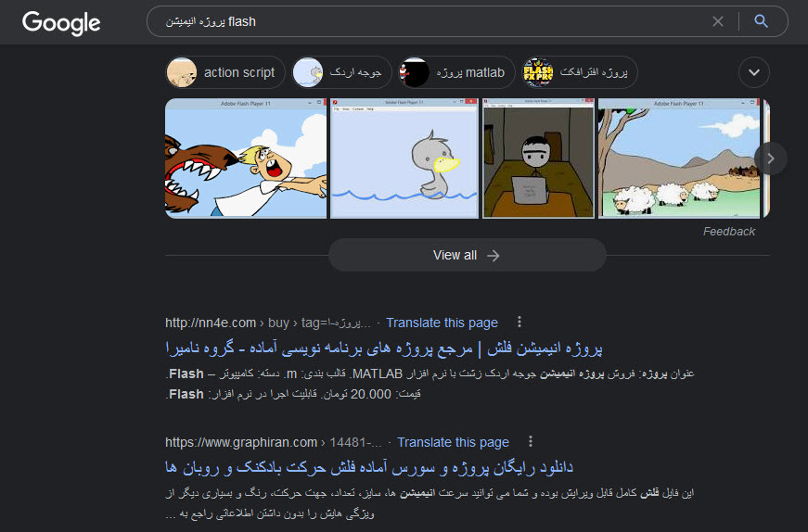Open the sheep in meadow image
Viewport: 808px width, 532px height.
pyautogui.click(x=679, y=158)
